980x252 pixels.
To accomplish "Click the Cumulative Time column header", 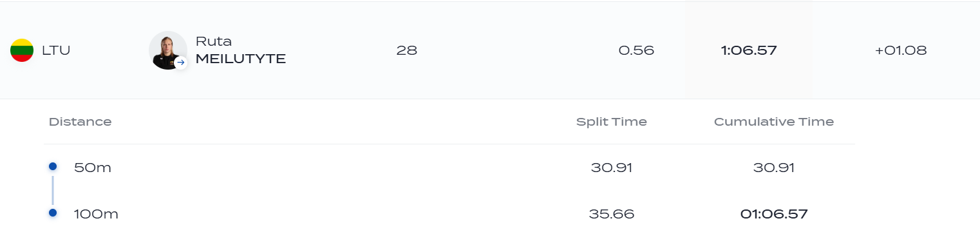I will (774, 122).
